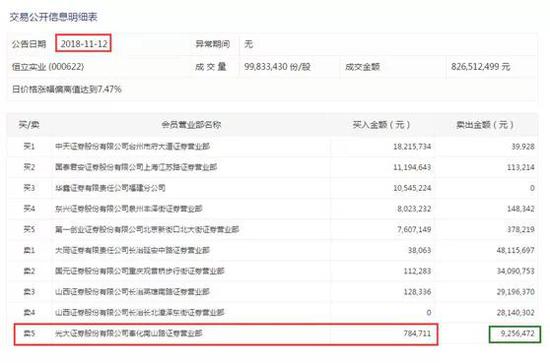The height and width of the screenshot is (363, 550).
Task: Click sell amount 39,928
Action: [x=523, y=146]
